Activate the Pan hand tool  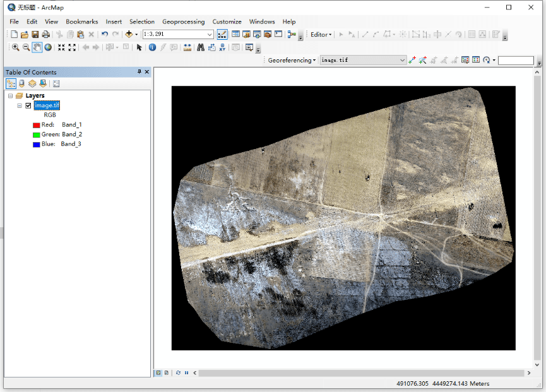click(37, 47)
